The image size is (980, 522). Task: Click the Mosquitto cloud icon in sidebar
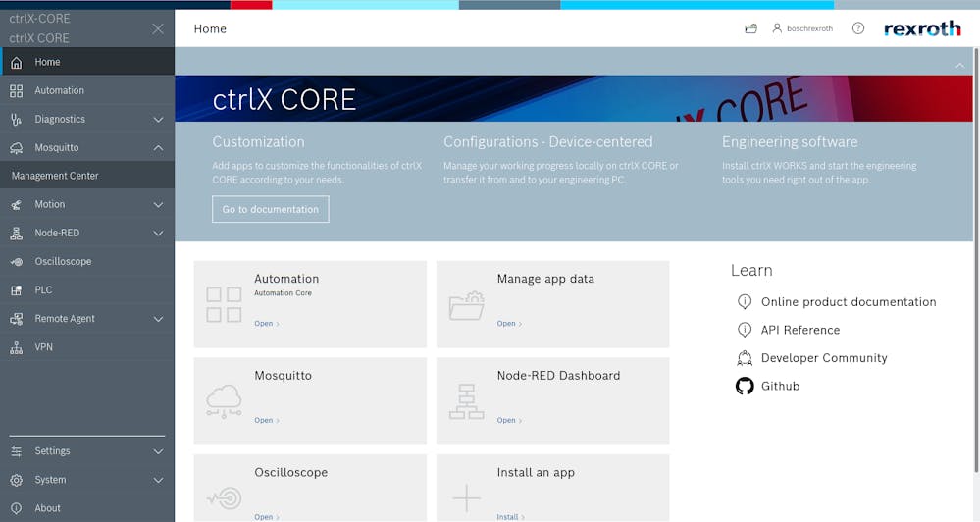tap(17, 147)
